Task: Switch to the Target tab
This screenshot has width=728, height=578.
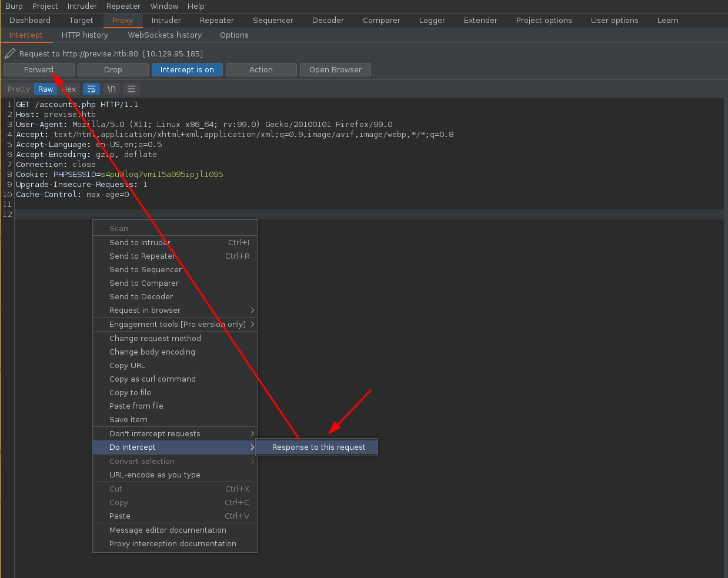Action: click(81, 21)
